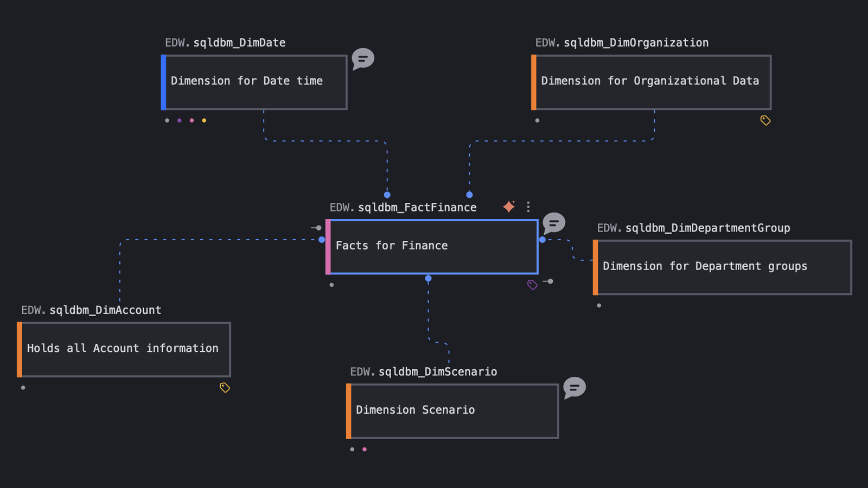Click the EDW.sqldbm_DimScenario title
The width and height of the screenshot is (868, 488).
point(423,372)
